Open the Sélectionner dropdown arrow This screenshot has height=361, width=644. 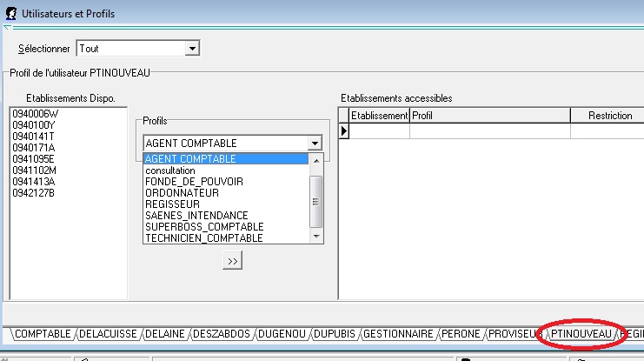point(192,49)
